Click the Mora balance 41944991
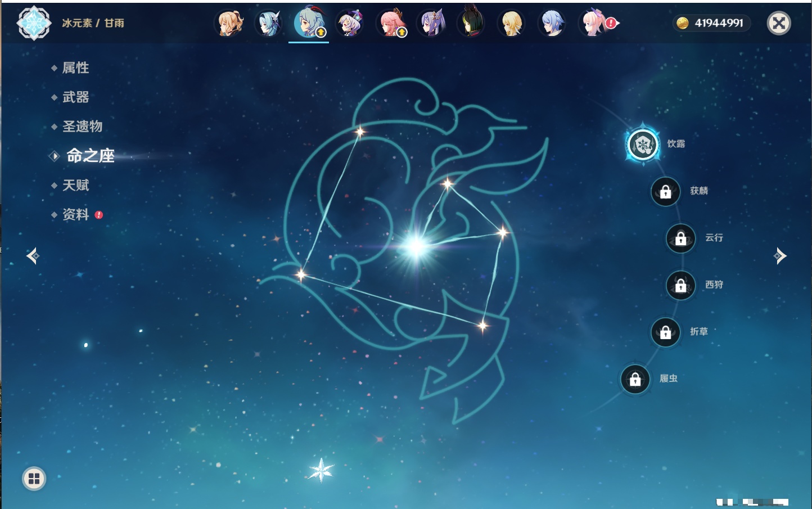This screenshot has height=509, width=812. coord(719,23)
